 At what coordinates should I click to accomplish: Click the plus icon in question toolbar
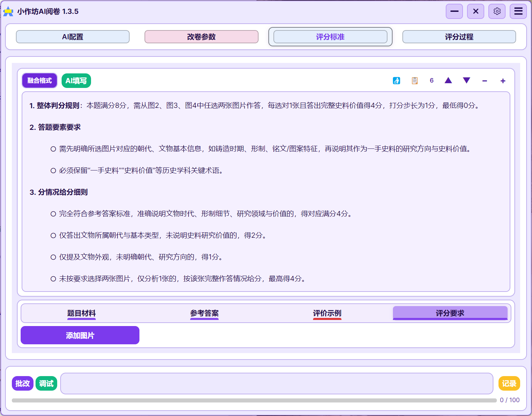pyautogui.click(x=503, y=81)
